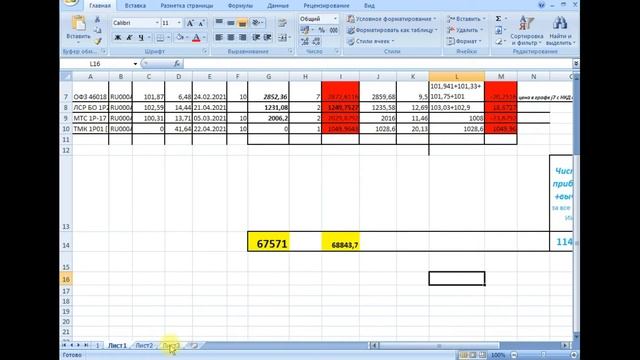Click the insert function fx icon
640x360 pixels.
177,64
